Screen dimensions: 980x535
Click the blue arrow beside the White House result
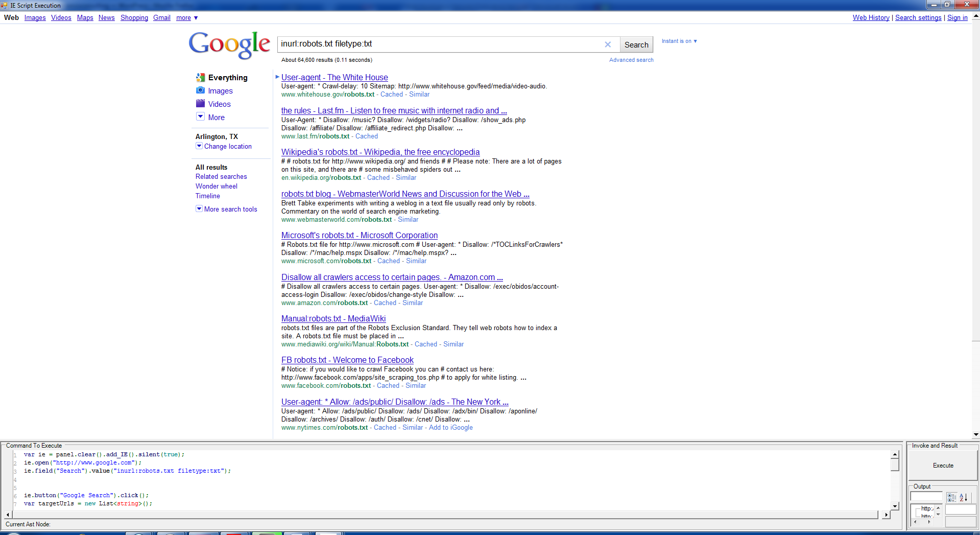pos(277,77)
